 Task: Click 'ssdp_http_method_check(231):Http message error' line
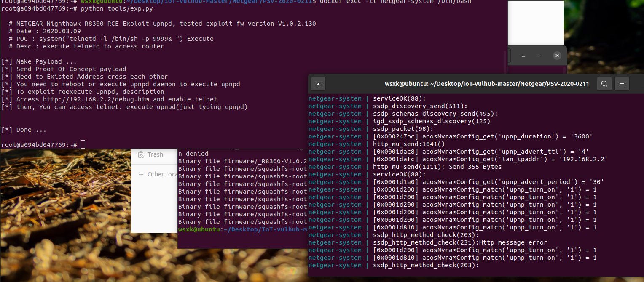click(x=460, y=242)
